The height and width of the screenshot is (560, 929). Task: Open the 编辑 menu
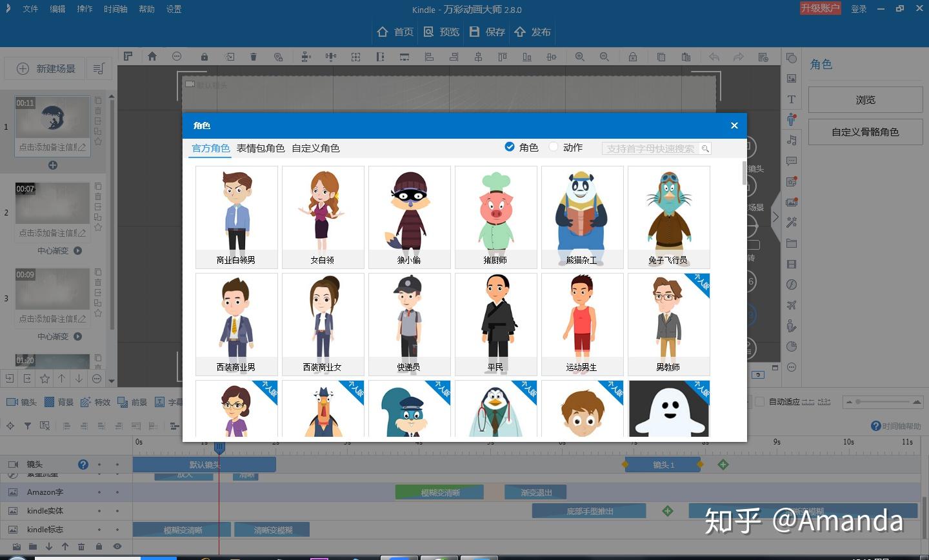tap(57, 9)
